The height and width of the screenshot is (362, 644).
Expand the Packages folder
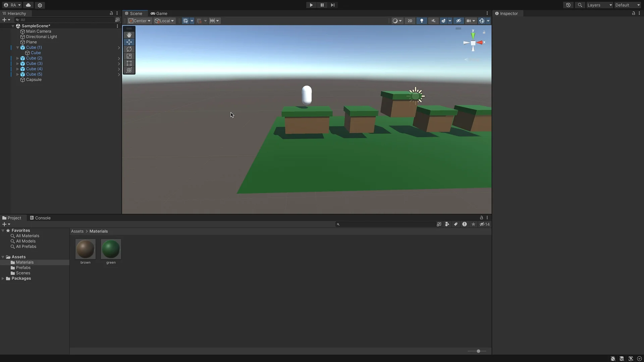tap(3, 279)
